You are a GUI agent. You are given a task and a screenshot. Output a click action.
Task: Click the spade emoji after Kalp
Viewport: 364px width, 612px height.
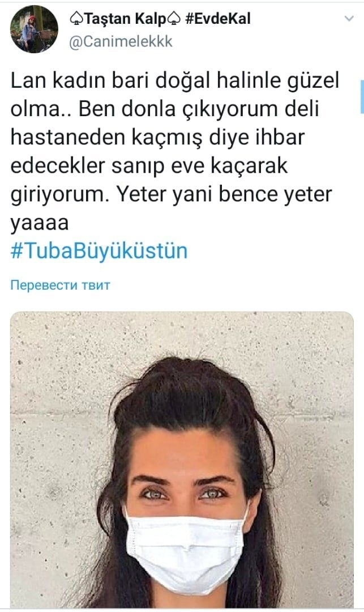(174, 19)
